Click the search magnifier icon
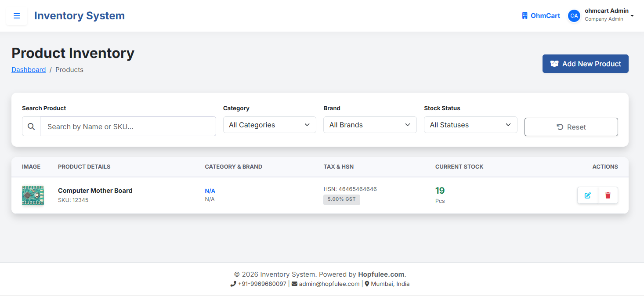 point(31,126)
